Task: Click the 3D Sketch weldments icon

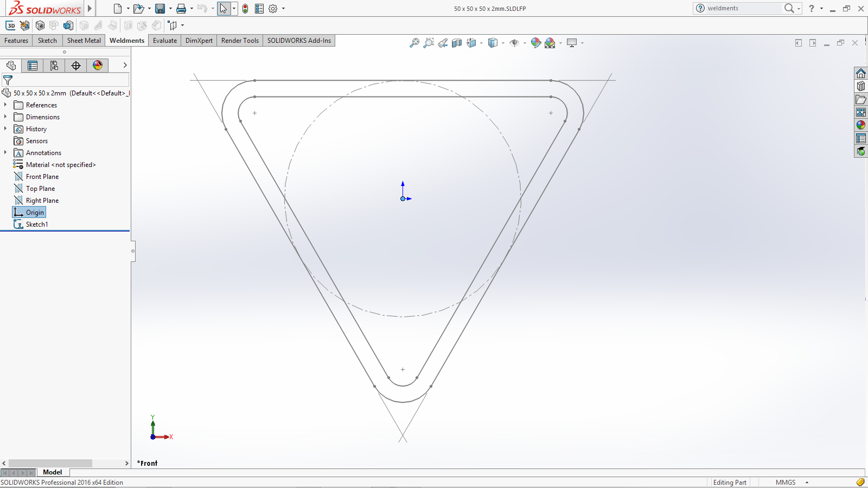Action: point(10,25)
